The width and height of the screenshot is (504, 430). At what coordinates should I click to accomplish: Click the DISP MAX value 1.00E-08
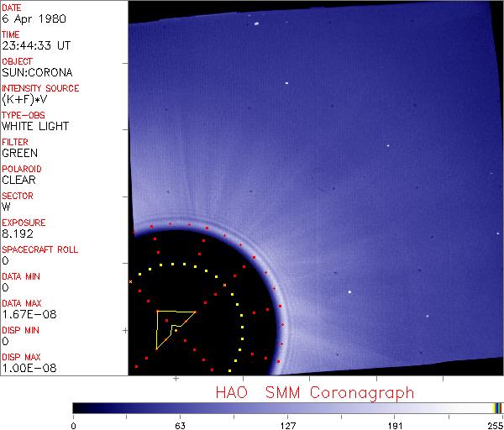tap(25, 368)
